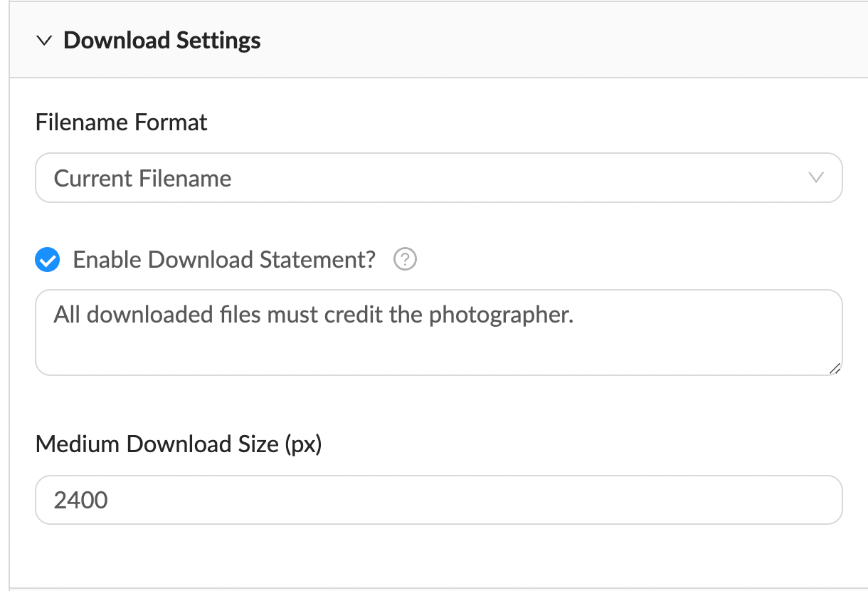Place cursor at 'All downloaded' statement start
This screenshot has width=868, height=591.
[x=55, y=315]
